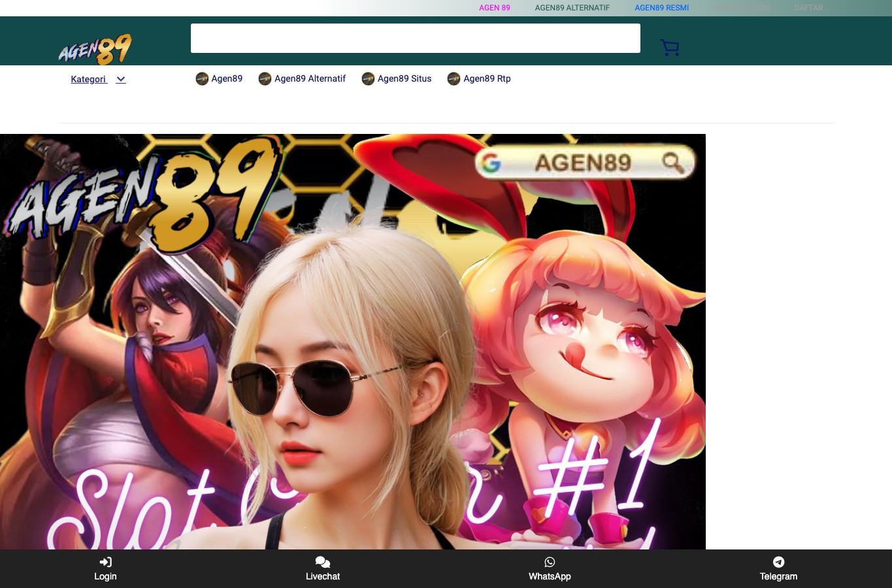Screen dimensions: 892x588
Task: Click the Slot #1 promotional banner image
Action: pyautogui.click(x=353, y=342)
